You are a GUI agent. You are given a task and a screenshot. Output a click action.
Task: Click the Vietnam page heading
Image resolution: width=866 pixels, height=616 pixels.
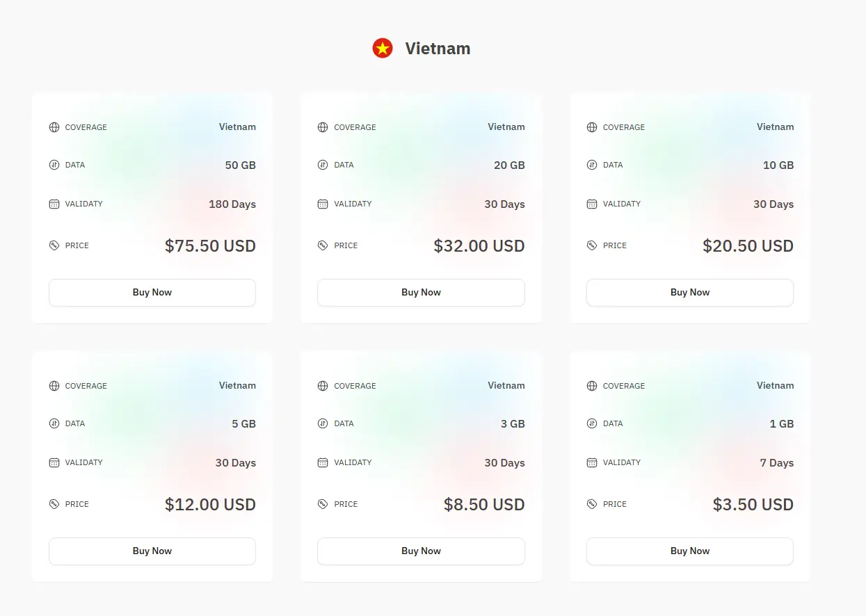[438, 49]
